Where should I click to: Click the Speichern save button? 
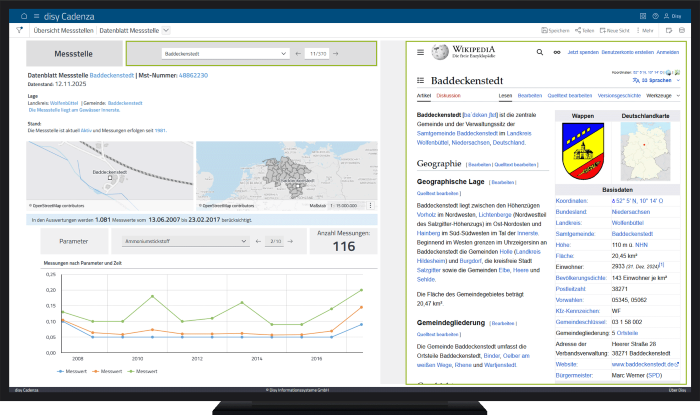(555, 30)
